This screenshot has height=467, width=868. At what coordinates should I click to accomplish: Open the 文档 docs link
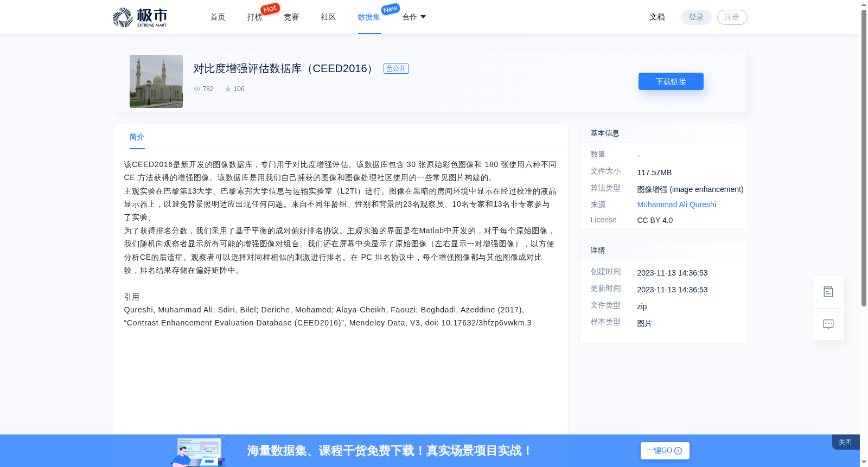(658, 17)
